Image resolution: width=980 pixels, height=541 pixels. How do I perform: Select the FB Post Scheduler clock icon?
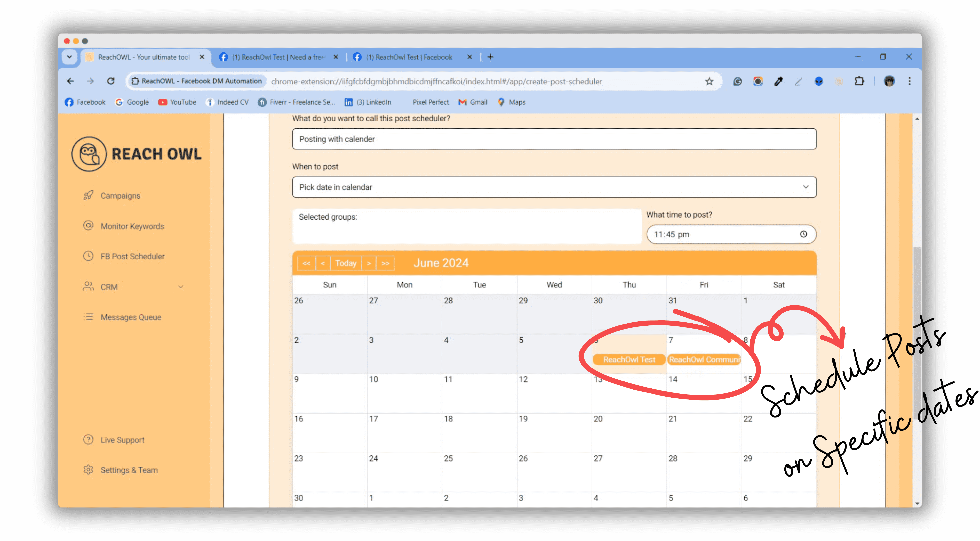pos(88,256)
